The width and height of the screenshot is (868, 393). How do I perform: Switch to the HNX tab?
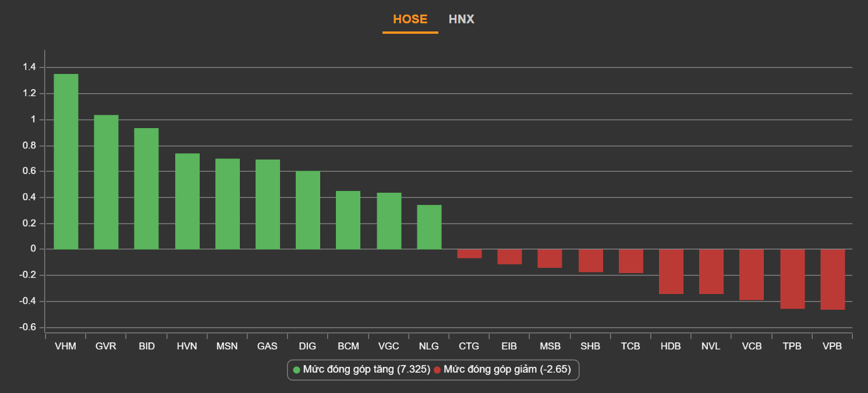461,19
